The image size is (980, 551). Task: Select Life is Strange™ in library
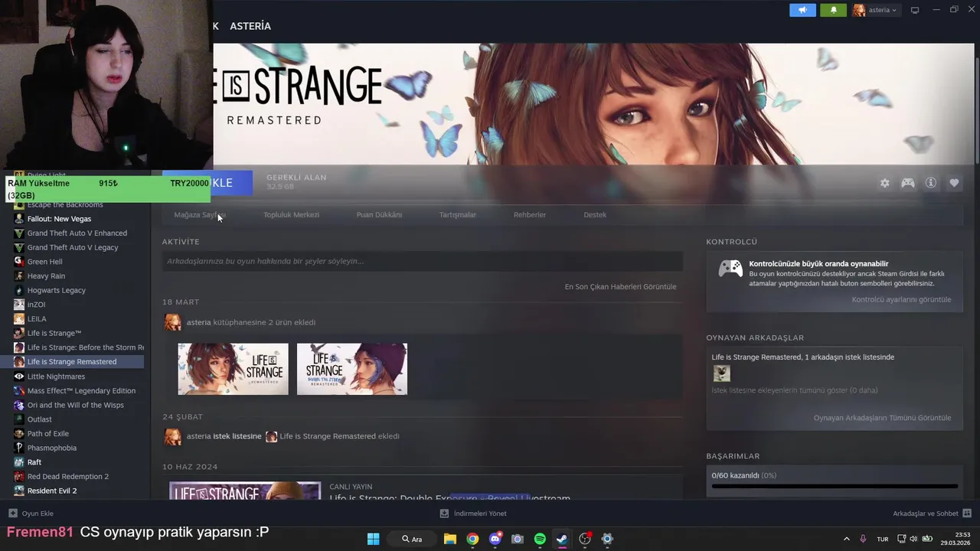coord(54,334)
